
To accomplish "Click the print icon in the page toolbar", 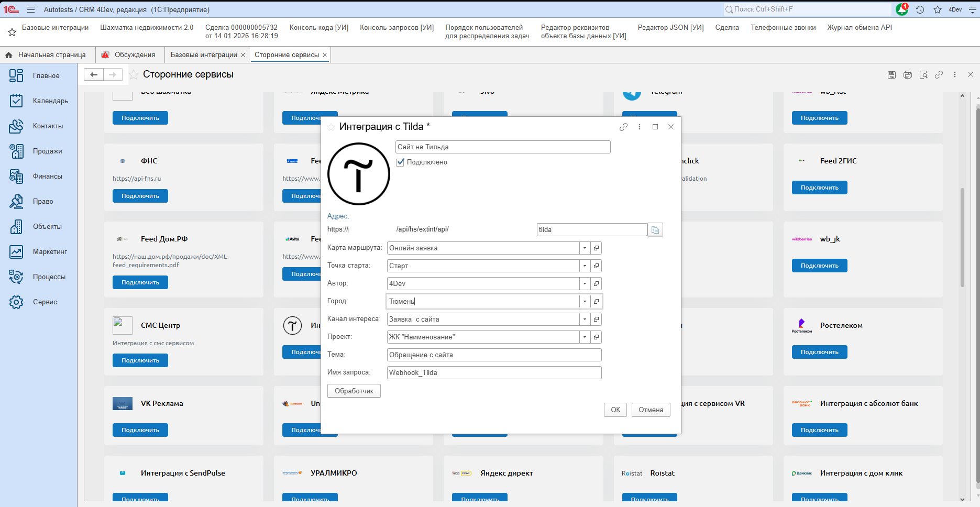I will pos(908,75).
